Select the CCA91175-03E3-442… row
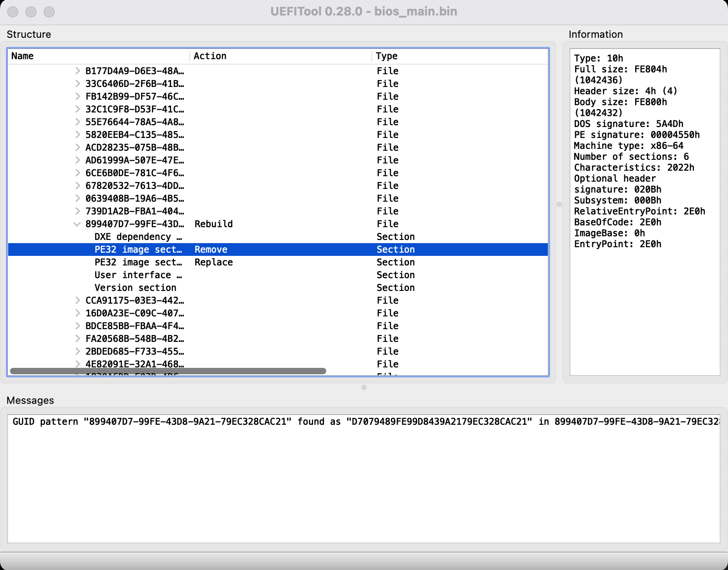 (278, 300)
